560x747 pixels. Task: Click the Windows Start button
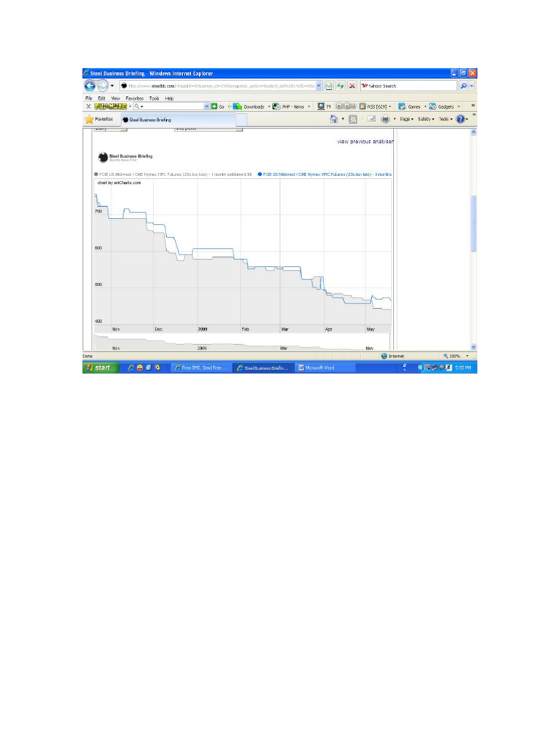[x=101, y=368]
